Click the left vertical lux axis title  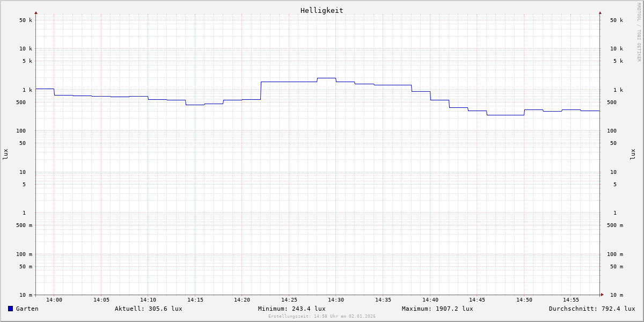click(x=5, y=154)
